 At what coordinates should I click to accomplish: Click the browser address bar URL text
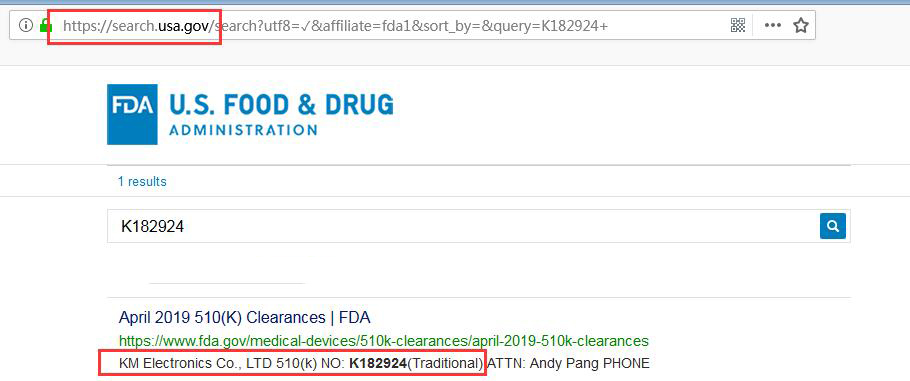[x=335, y=26]
